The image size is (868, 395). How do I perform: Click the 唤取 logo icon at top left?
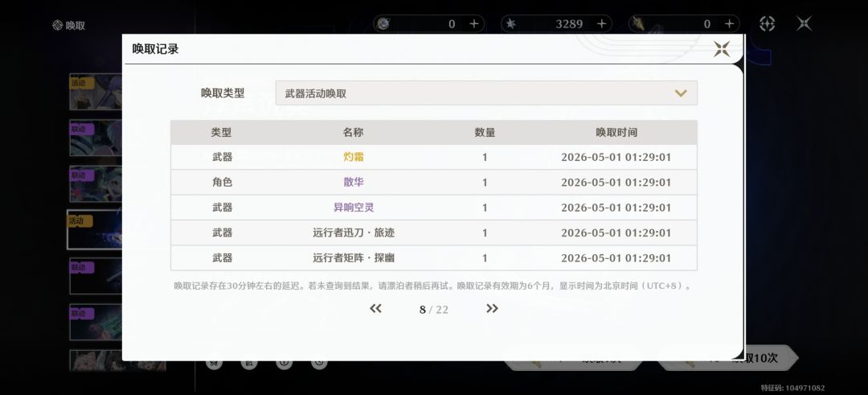(57, 25)
